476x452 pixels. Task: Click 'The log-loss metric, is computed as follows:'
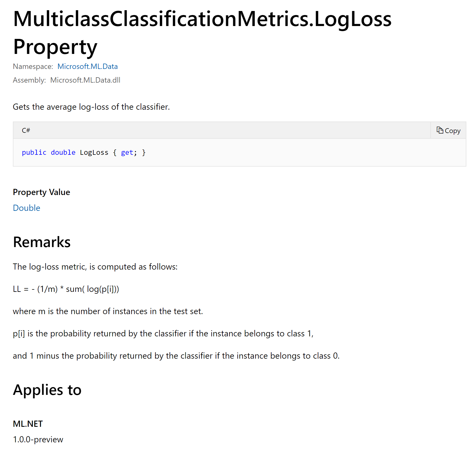(x=95, y=267)
